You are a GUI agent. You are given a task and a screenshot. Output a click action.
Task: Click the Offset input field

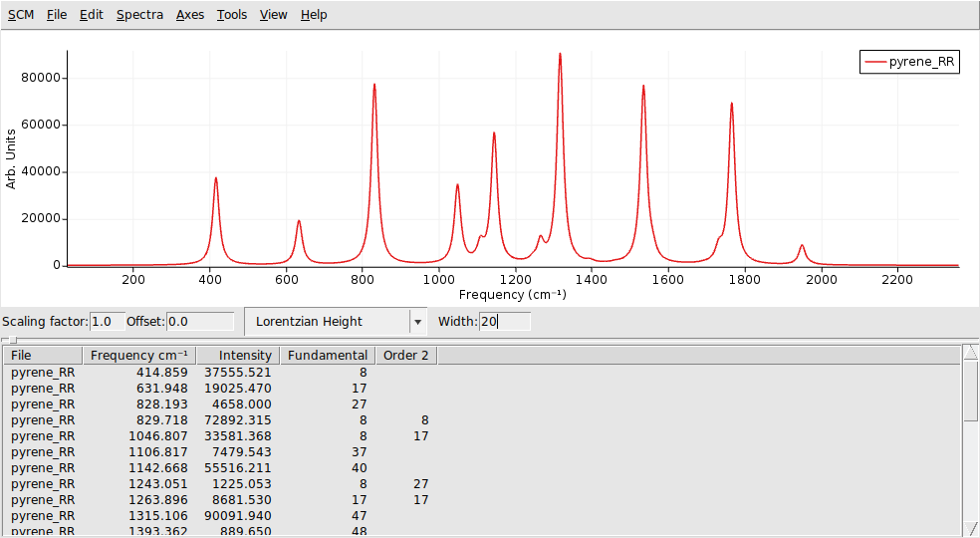coord(199,322)
